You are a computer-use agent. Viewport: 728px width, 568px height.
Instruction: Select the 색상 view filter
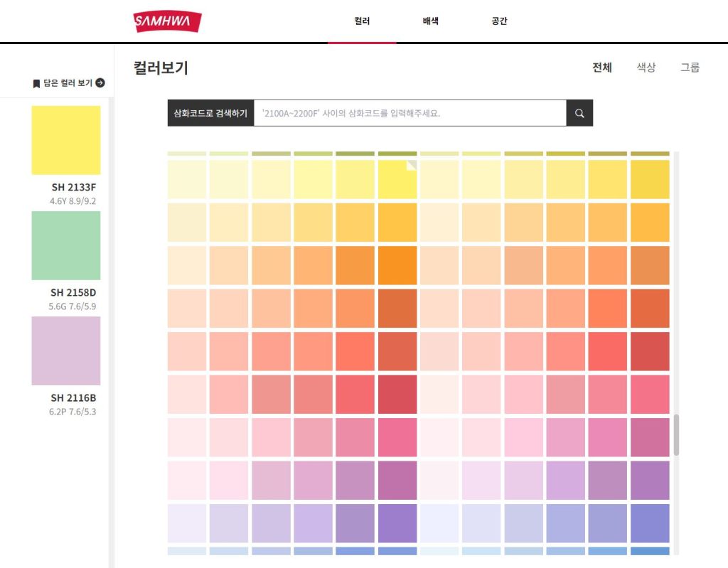point(646,68)
